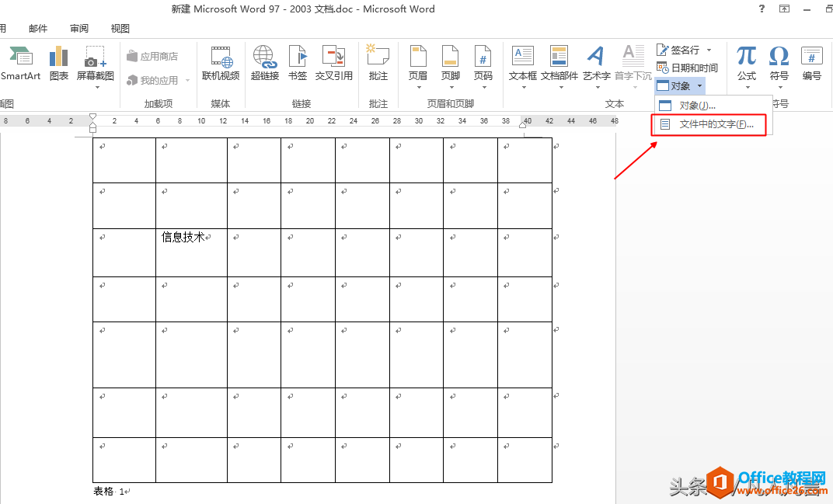Expand the 符号 dropdown arrow
Viewport: 833px width, 504px height.
780,87
